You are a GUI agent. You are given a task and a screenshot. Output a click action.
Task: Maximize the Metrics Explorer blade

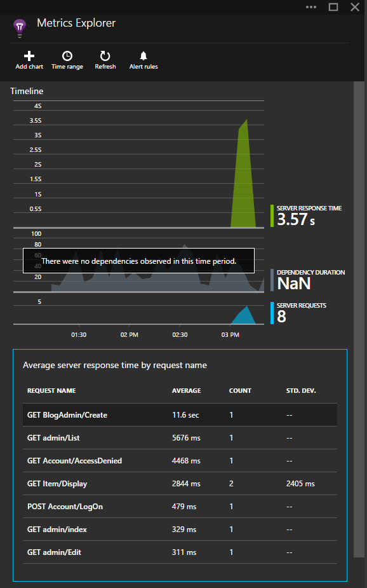coord(333,7)
